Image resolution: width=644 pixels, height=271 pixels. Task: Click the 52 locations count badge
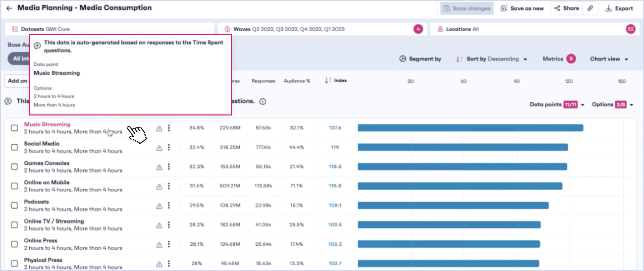(631, 29)
